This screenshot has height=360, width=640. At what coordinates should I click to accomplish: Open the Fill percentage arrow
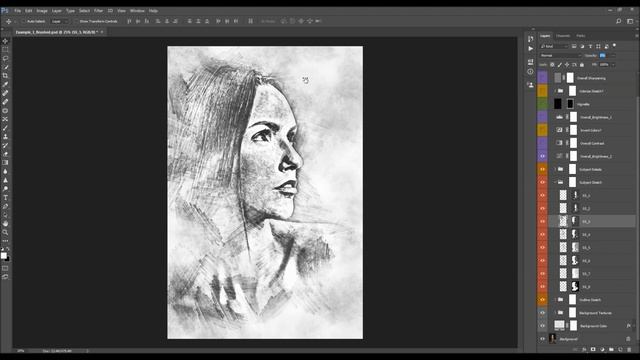point(613,64)
